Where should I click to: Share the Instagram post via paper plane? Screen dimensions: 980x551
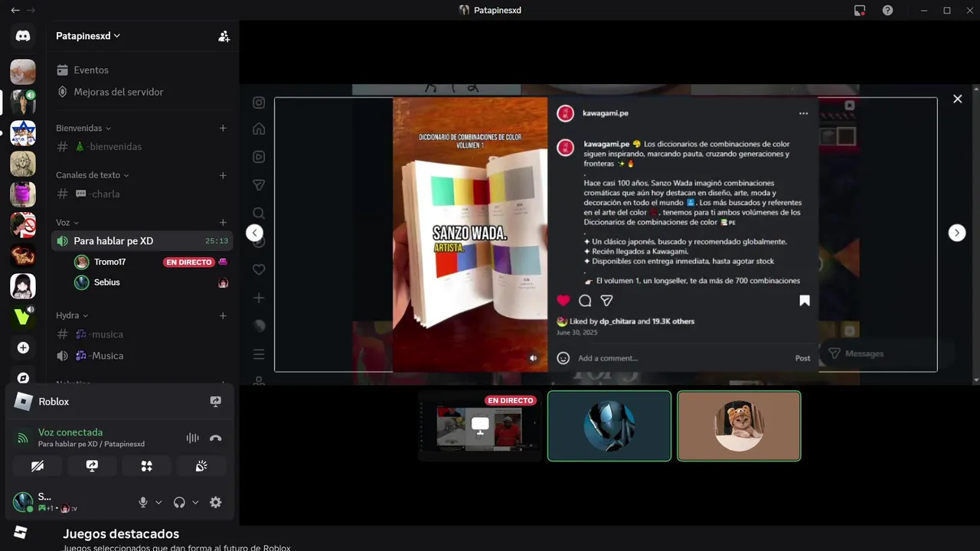click(x=606, y=301)
